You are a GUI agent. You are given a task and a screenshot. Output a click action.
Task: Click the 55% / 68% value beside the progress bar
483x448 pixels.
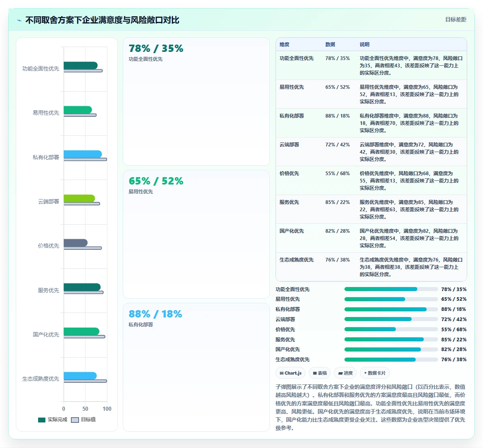pos(454,329)
